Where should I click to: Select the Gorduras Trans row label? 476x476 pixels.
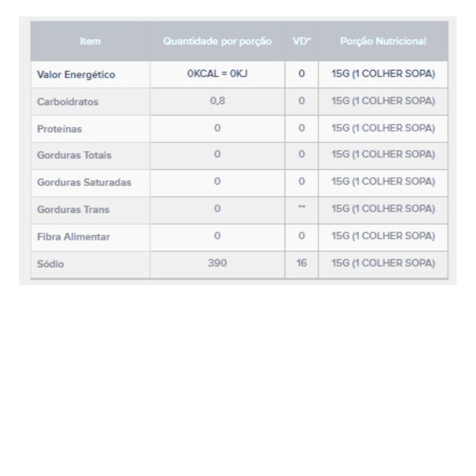tap(73, 209)
